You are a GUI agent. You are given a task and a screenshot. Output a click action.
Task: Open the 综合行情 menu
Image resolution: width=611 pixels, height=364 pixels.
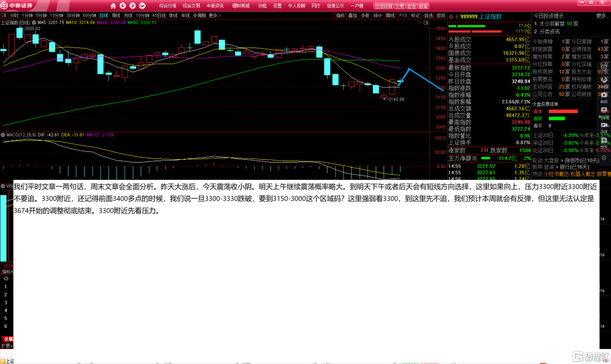pos(168,6)
